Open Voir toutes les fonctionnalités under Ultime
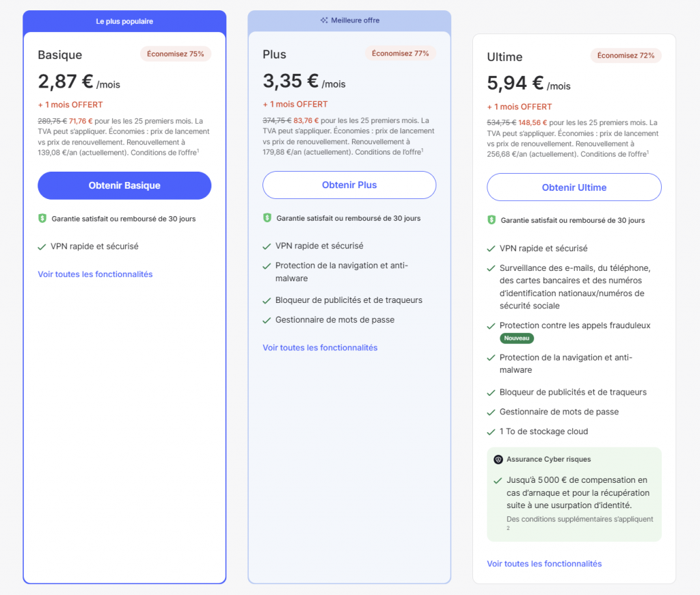The image size is (700, 595). click(x=544, y=564)
